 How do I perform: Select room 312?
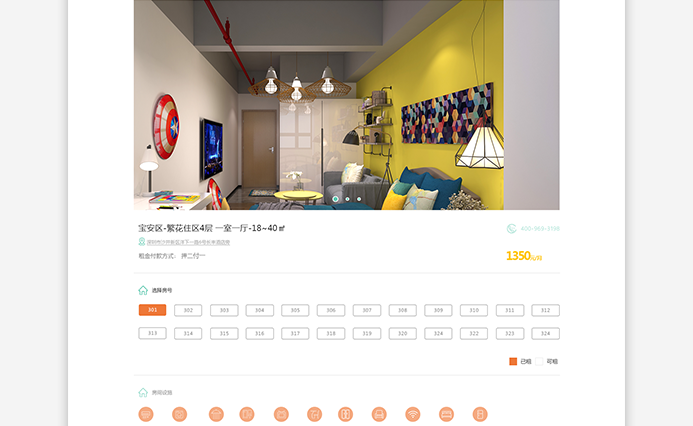pos(545,310)
